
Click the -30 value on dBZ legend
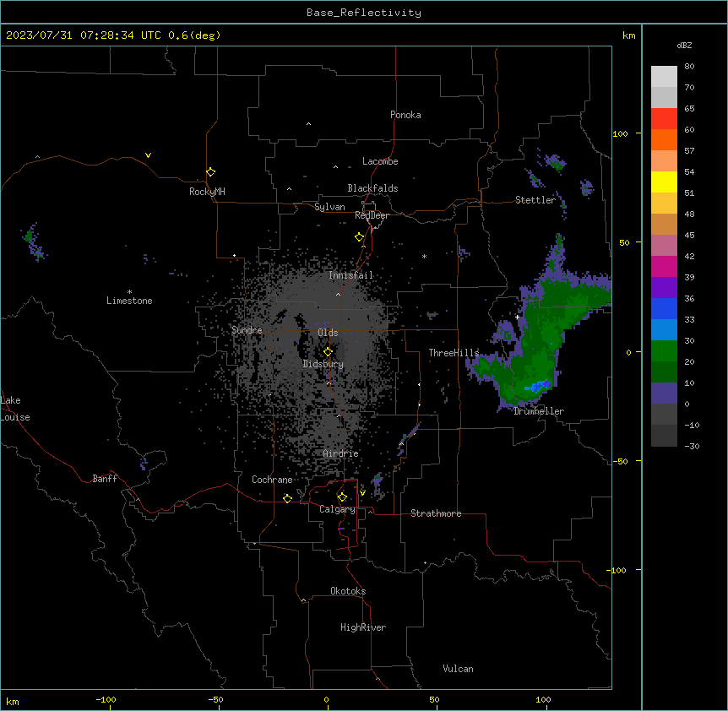[692, 446]
